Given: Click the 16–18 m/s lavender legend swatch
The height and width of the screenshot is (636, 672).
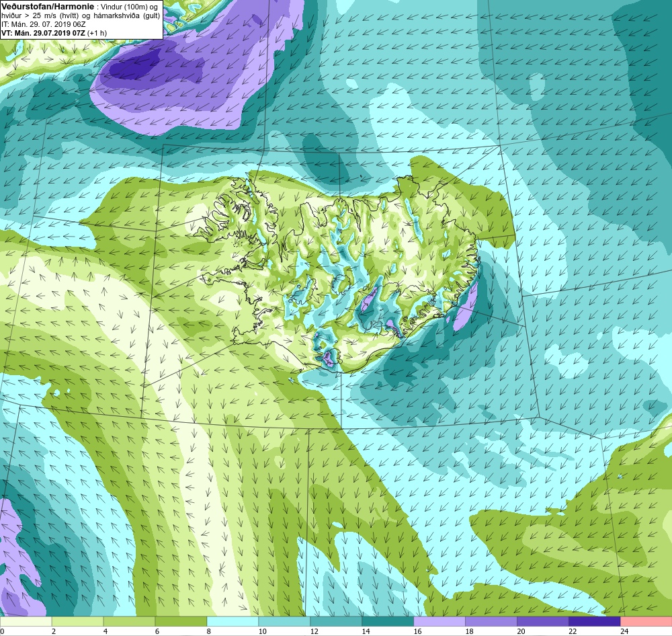Looking at the screenshot, I should [439, 621].
